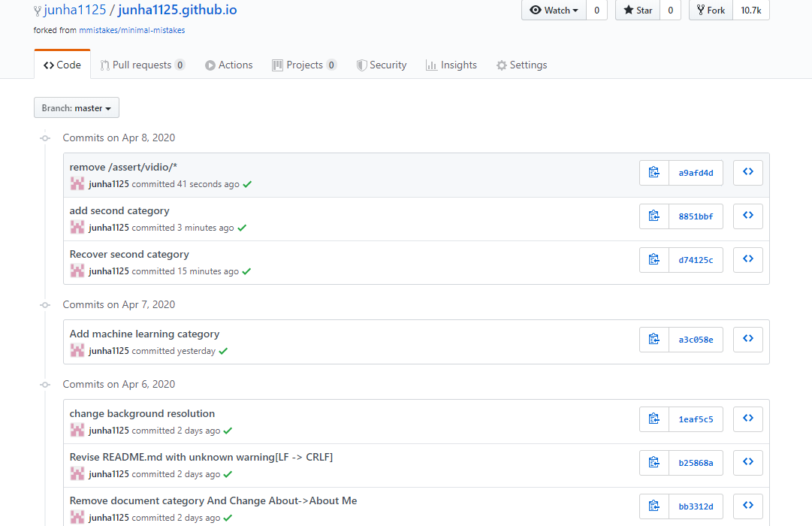View the 10.7k forks count
Screen dimensions: 812x526
[751, 10]
